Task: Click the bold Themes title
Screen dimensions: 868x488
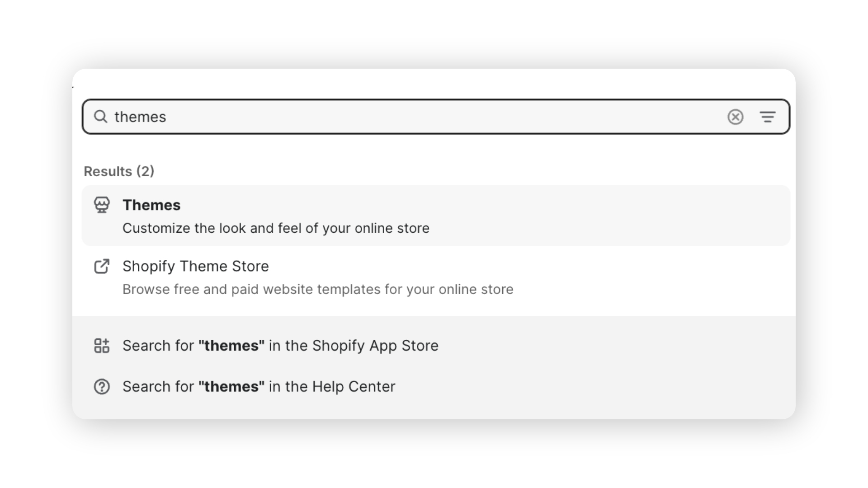Action: (151, 205)
